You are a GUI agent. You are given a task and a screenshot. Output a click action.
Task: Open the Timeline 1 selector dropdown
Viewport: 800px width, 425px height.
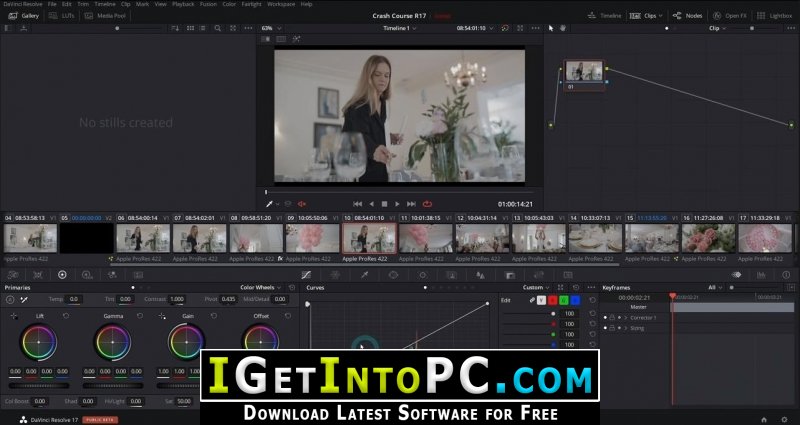[x=399, y=29]
